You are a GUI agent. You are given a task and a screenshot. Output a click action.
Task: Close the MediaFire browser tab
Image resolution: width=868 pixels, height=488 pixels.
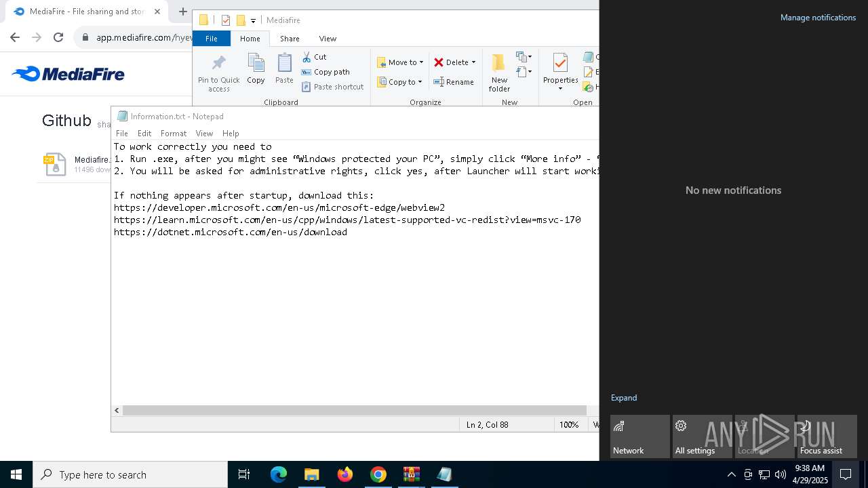click(x=157, y=12)
